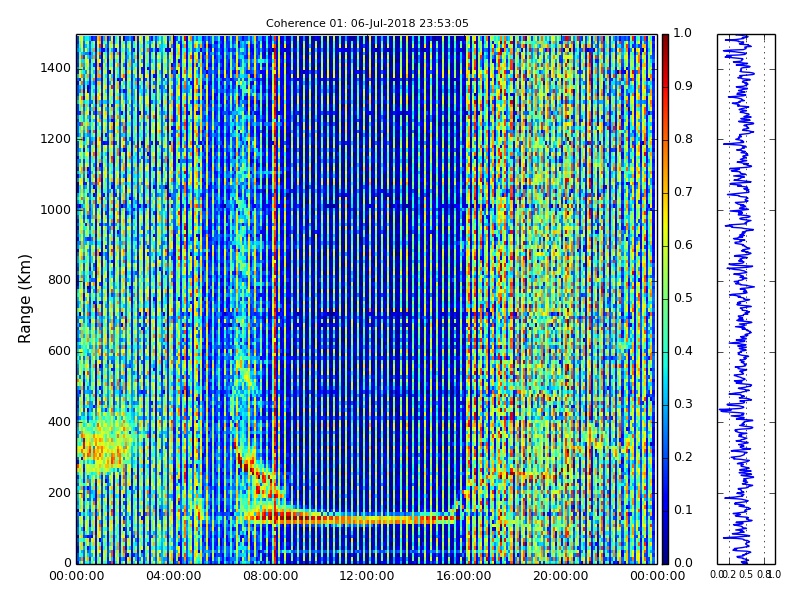800x600 pixels.
Task: Click the yellow-red patch near 300 km at 01:00
Action: pyautogui.click(x=105, y=444)
